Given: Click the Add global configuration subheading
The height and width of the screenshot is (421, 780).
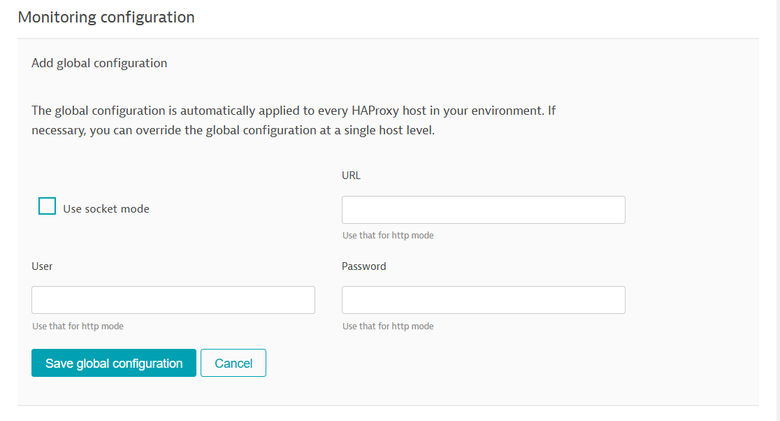Looking at the screenshot, I should click(x=99, y=63).
